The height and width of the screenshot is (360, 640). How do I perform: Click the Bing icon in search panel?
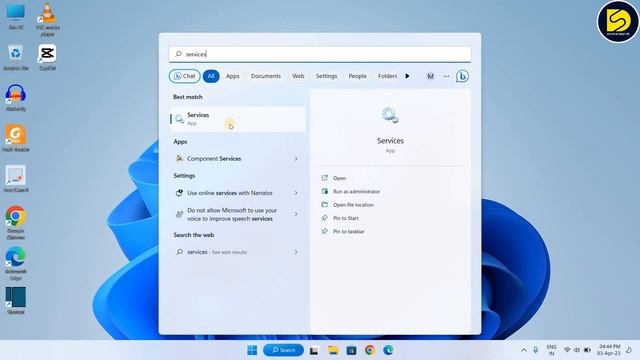(462, 76)
